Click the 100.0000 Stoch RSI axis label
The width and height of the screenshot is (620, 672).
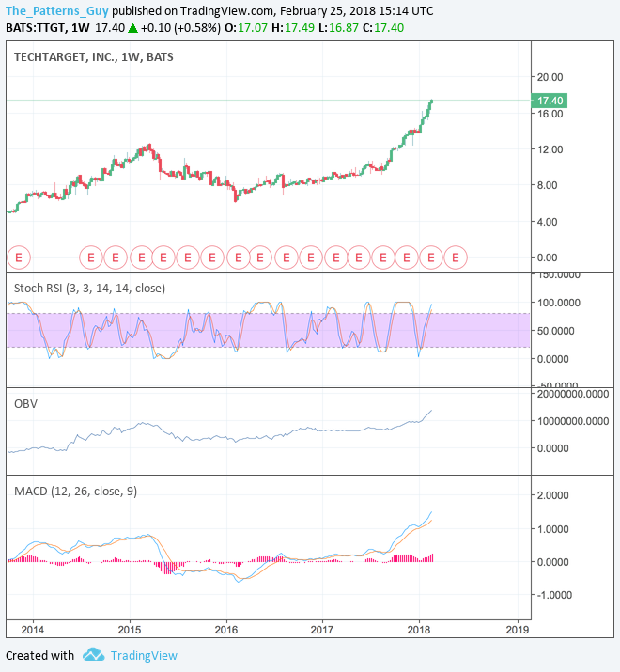[559, 303]
